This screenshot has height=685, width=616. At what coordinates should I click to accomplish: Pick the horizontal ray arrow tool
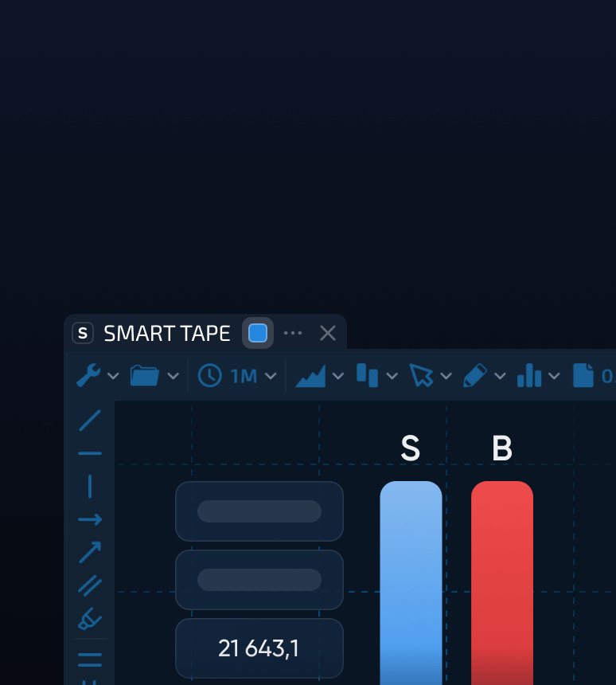(x=90, y=519)
